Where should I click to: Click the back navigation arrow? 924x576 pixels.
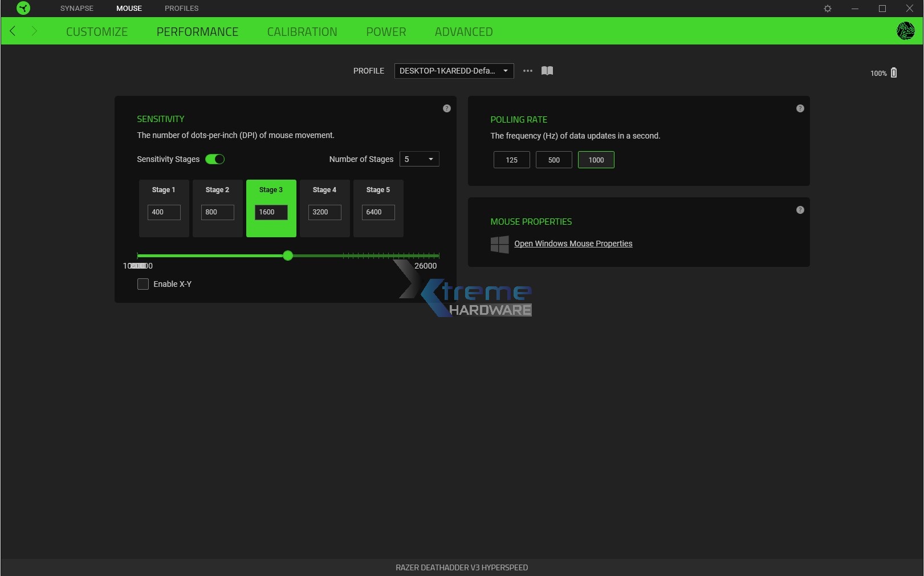pyautogui.click(x=13, y=31)
